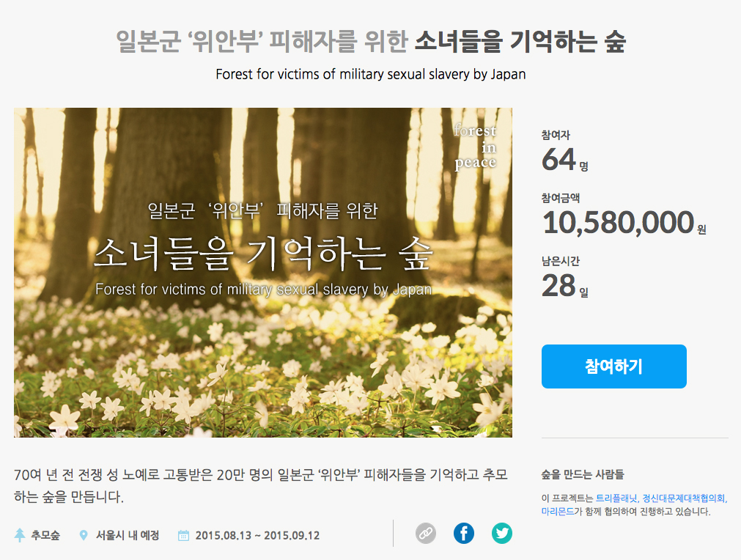
Task: Click the 2015.08.13 ~ 2015.09.12 date range
Action: click(257, 535)
